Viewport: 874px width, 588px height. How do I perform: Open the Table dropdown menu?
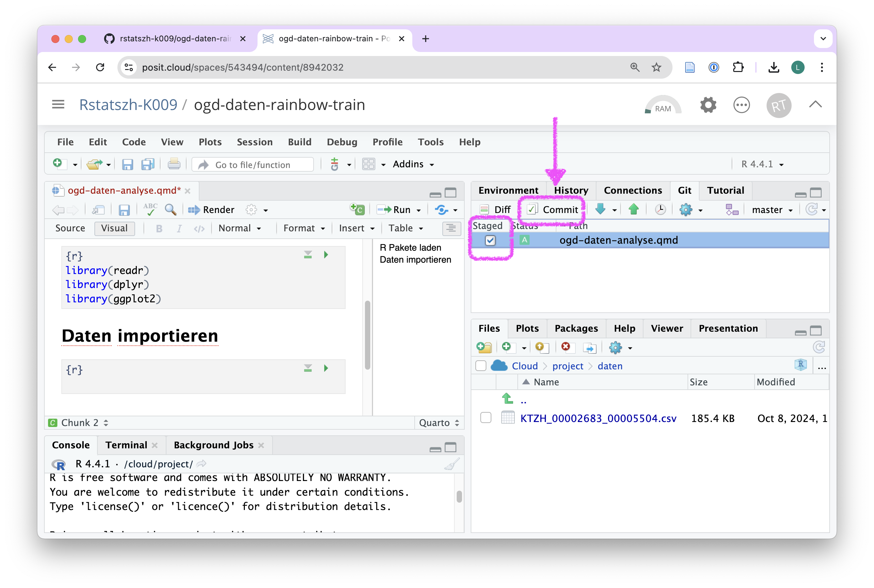click(x=406, y=228)
